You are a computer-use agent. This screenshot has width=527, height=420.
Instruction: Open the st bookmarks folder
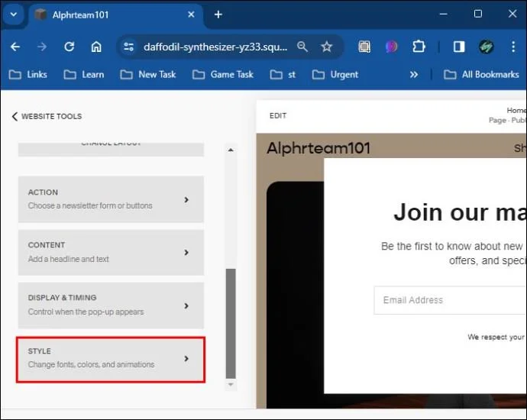pos(283,75)
